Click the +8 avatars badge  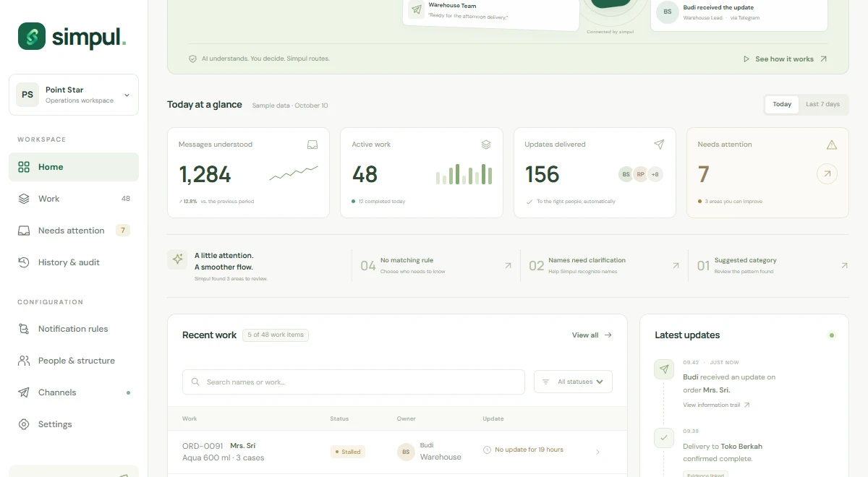click(x=655, y=174)
